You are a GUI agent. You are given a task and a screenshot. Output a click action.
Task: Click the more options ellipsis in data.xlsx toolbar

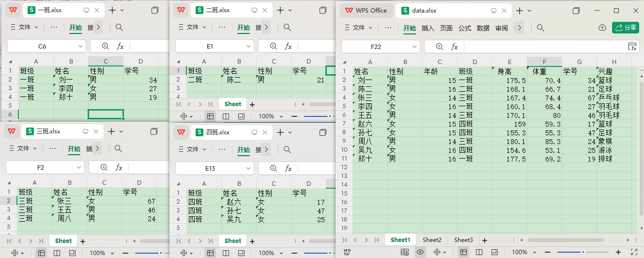click(389, 28)
